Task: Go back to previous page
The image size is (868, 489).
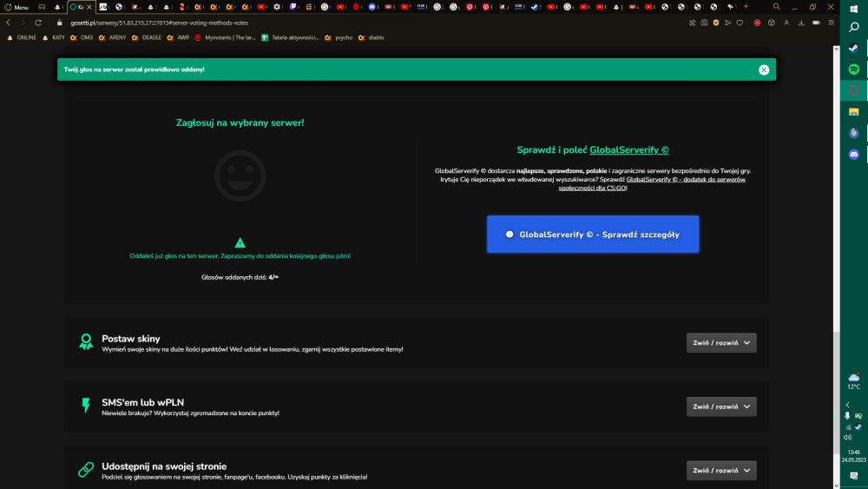Action: click(x=8, y=23)
